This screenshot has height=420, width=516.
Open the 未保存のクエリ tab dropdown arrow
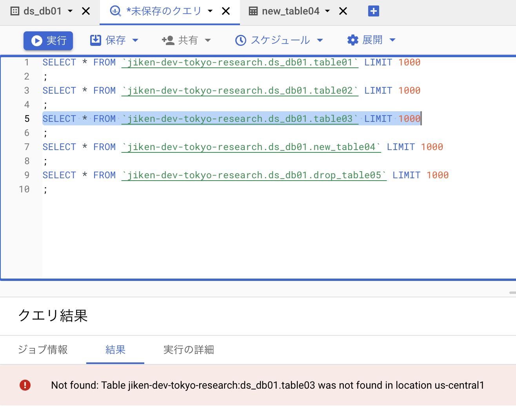[210, 11]
